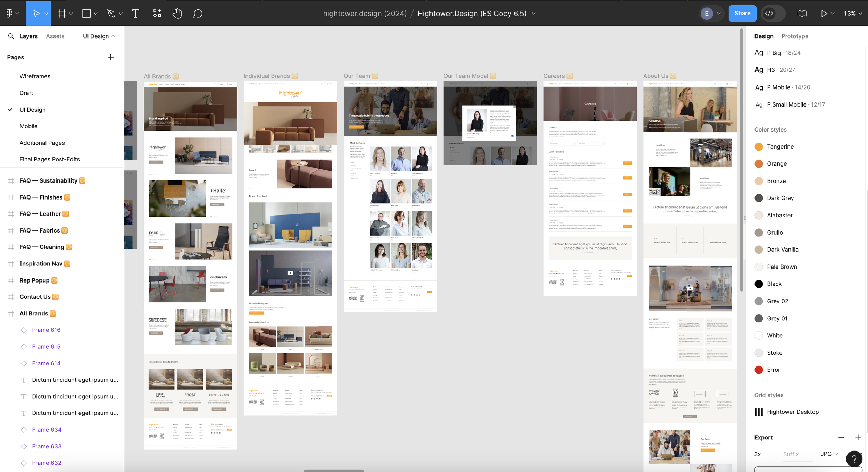Screen dimensions: 868x472
Task: Select the Tangerine color style swatch
Action: tap(759, 146)
